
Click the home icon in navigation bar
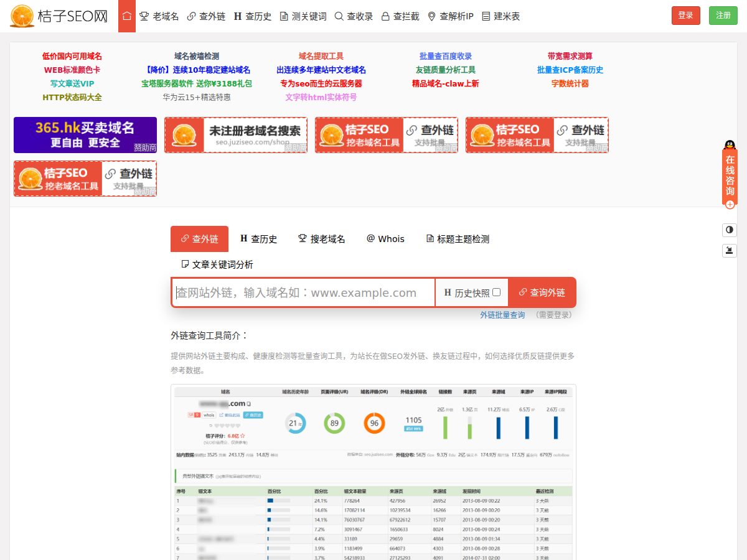(x=127, y=16)
